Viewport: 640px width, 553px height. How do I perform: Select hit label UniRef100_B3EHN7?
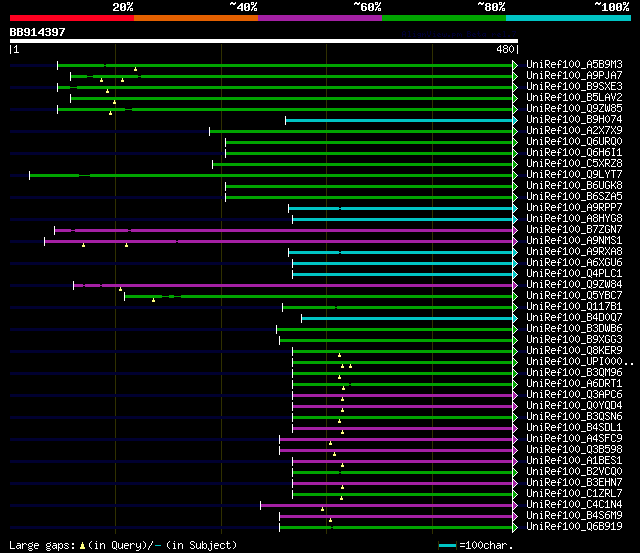coord(574,483)
